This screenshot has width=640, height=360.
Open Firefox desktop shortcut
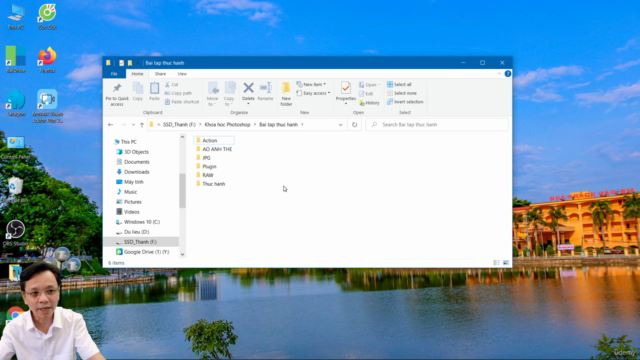tap(47, 60)
